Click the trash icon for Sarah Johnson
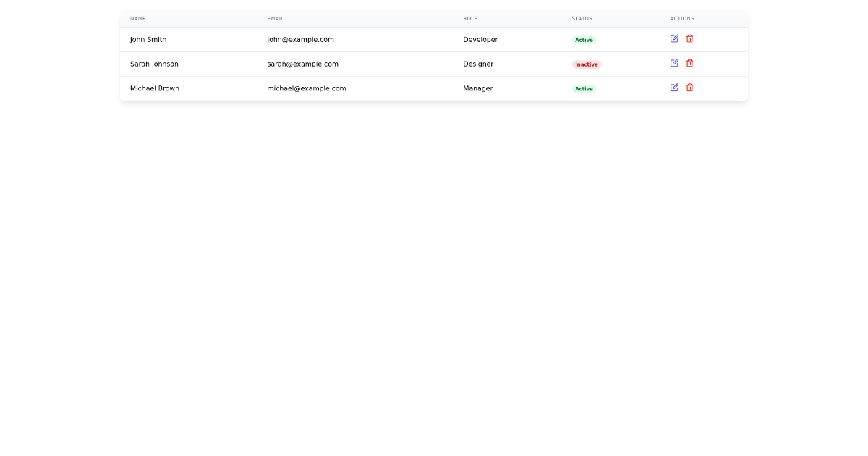The width and height of the screenshot is (868, 456). click(689, 63)
